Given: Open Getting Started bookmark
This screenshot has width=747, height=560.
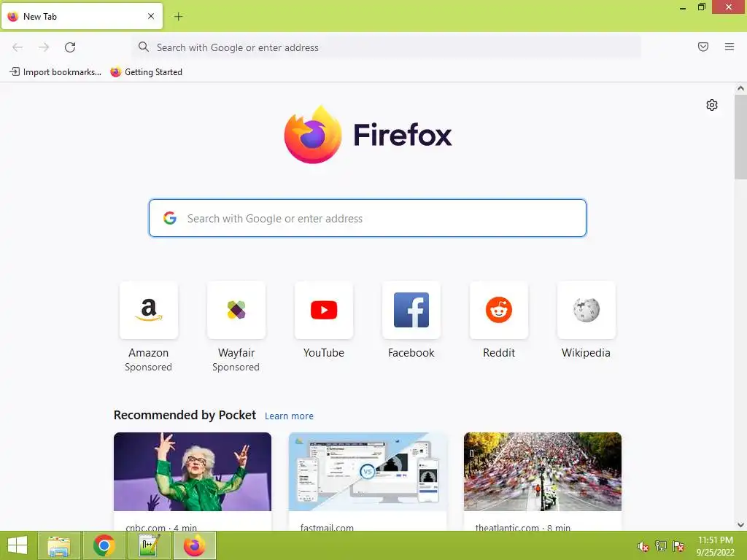Looking at the screenshot, I should (146, 72).
